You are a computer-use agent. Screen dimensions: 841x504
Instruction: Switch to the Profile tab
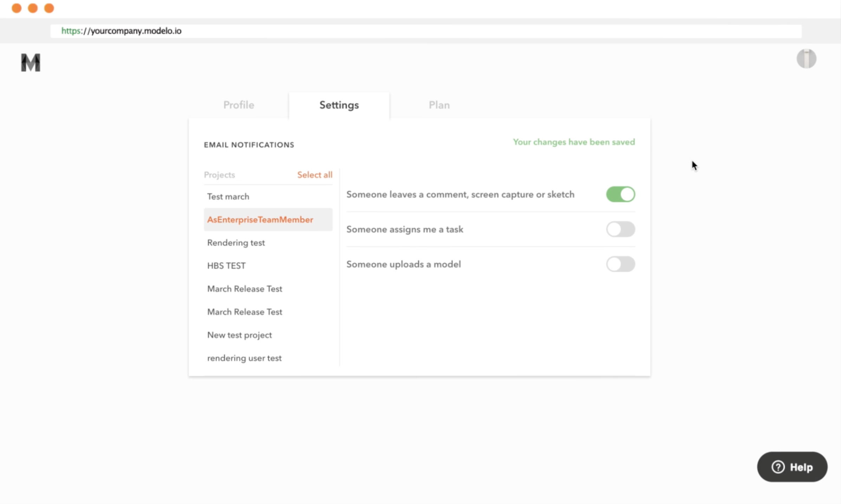coord(239,105)
